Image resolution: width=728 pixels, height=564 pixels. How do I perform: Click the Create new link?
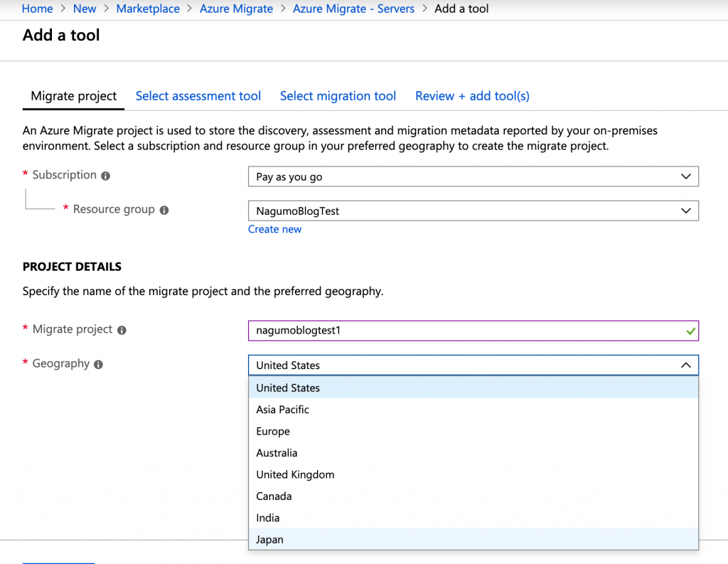[x=275, y=229]
